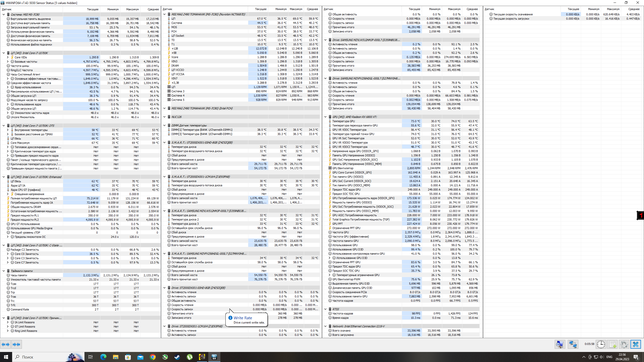
Task: Start logging with the sheet-plus icon
Action: 613,344
